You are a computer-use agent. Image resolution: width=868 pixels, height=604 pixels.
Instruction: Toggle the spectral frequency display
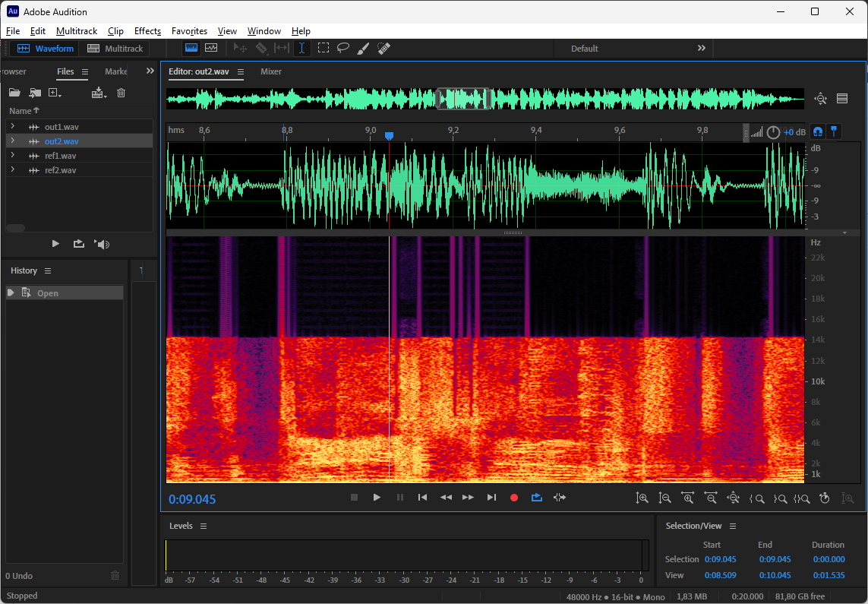click(191, 48)
